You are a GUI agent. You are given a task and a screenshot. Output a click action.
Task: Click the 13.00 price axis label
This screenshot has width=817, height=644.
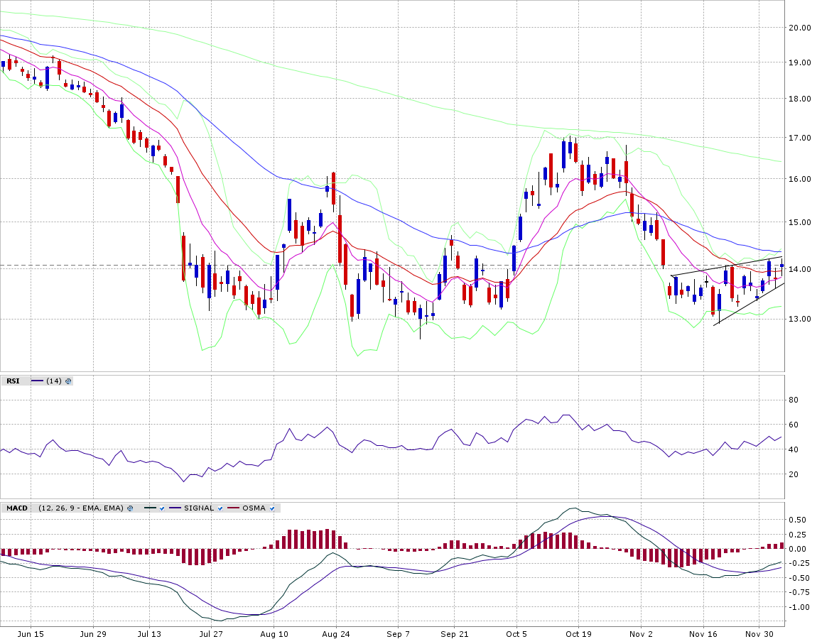click(801, 319)
